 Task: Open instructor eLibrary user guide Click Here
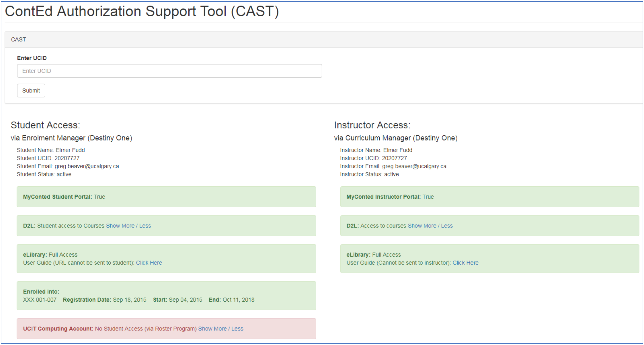(465, 263)
